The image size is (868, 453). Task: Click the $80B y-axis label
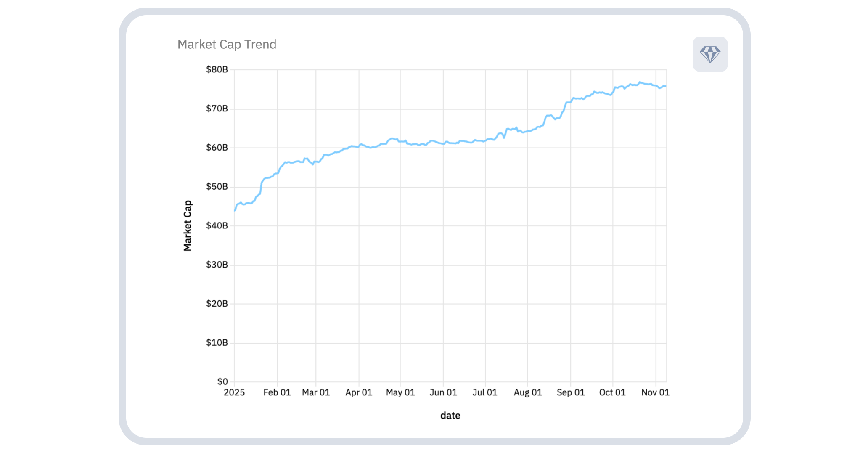[217, 69]
